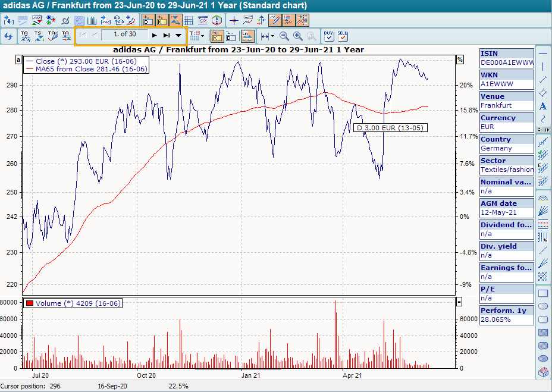Click the zoom in magnifier icon

pyautogui.click(x=298, y=36)
